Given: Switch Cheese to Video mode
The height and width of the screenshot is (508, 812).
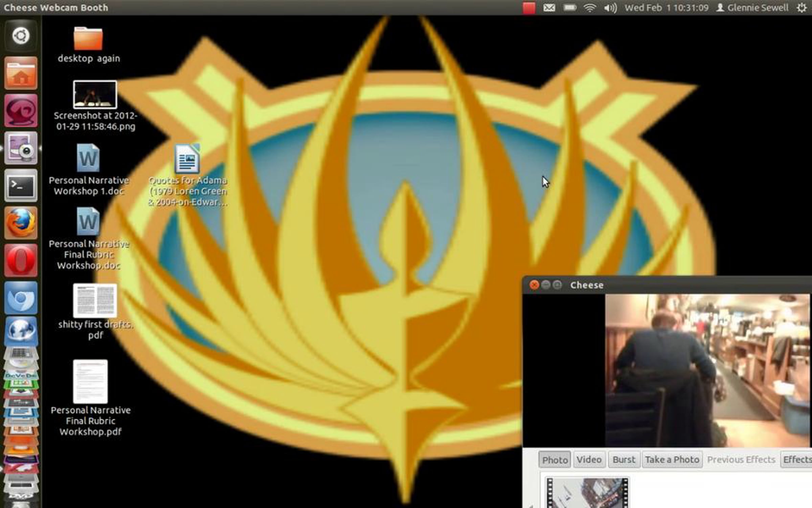Looking at the screenshot, I should (589, 460).
